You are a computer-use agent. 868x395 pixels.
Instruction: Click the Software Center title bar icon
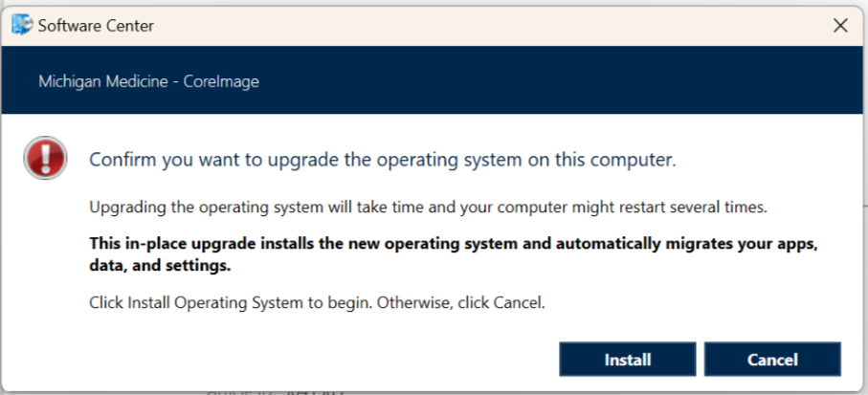point(21,26)
